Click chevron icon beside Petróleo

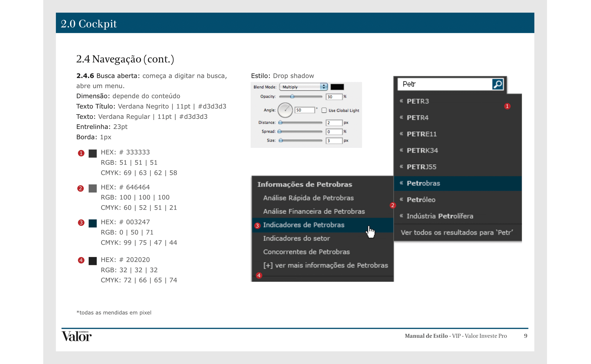pos(401,199)
